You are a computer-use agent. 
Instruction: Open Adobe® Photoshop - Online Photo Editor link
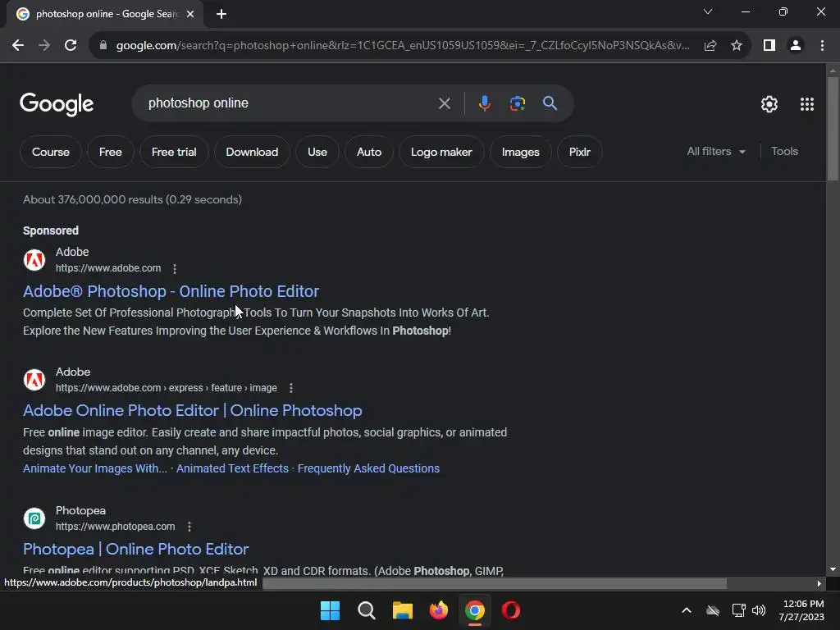coord(171,291)
